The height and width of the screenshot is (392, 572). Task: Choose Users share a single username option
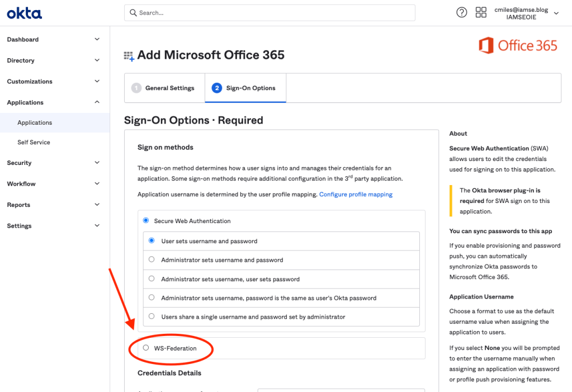click(152, 317)
